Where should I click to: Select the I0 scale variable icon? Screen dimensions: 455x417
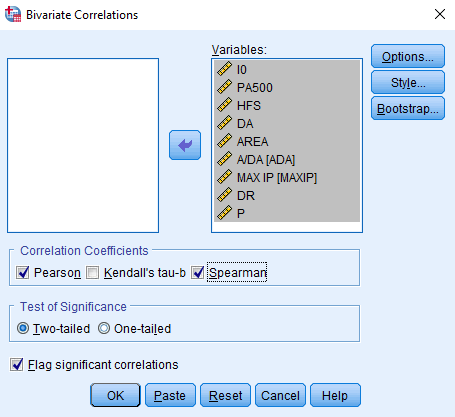[224, 69]
